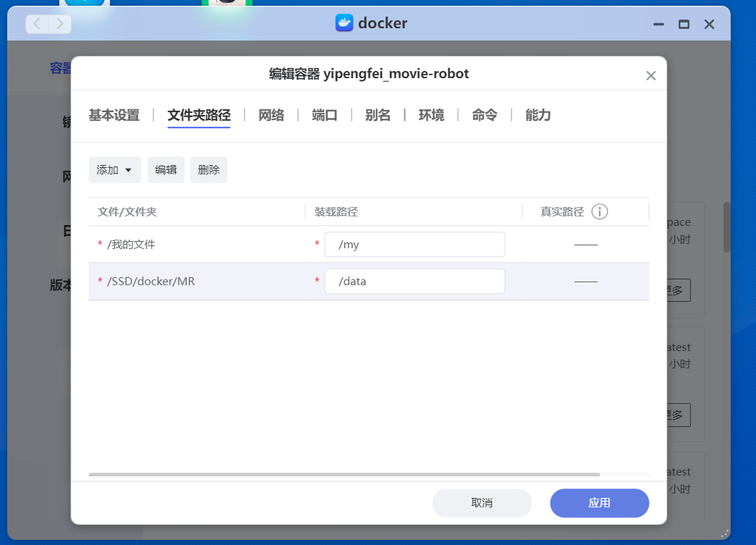Click the vertical scrollbar of docker window

pos(726,227)
